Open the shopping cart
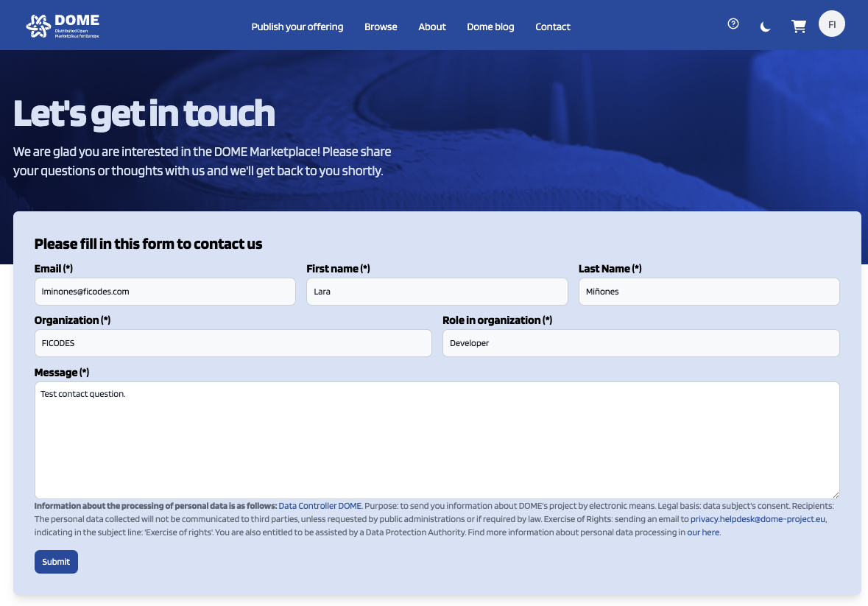This screenshot has width=868, height=606. point(798,27)
